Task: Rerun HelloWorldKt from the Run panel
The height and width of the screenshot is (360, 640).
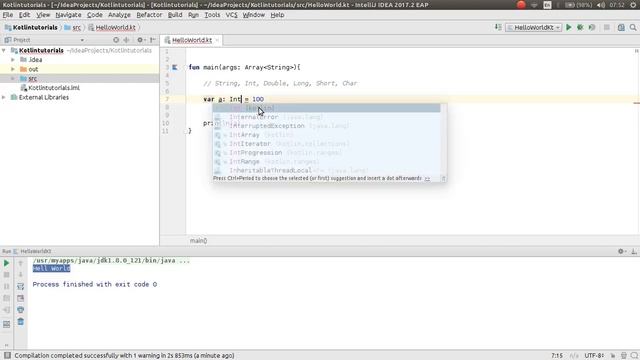Action: 7,263
